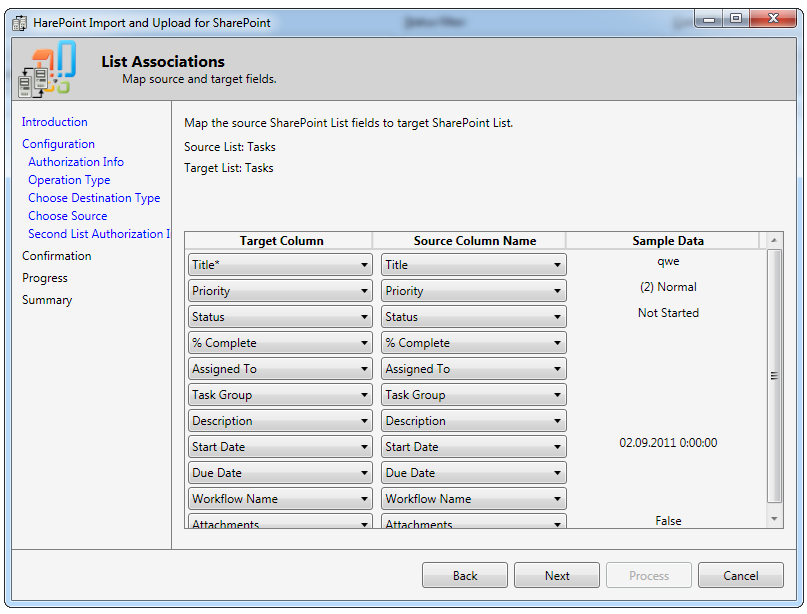Screen dimensions: 807x614
Task: Open the Authorization Info step
Action: tap(76, 162)
